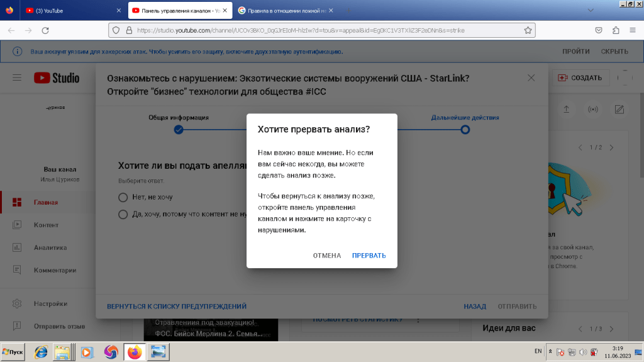Open the YouTube Studio hamburger menu
The width and height of the screenshot is (644, 362).
17,78
